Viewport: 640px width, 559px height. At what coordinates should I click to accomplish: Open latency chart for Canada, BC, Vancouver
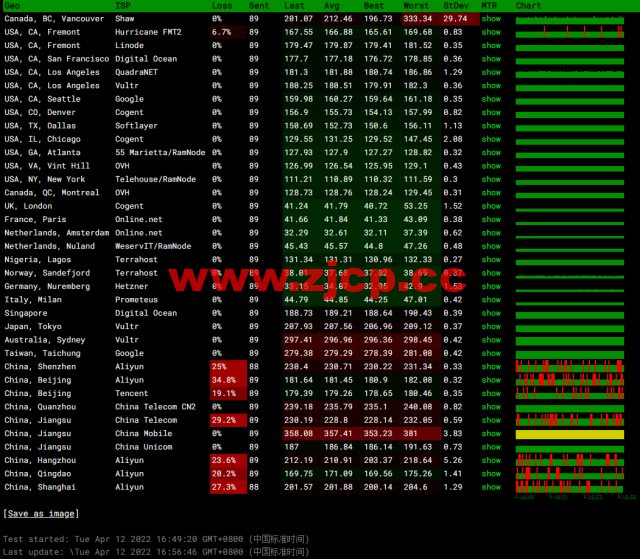point(570,20)
